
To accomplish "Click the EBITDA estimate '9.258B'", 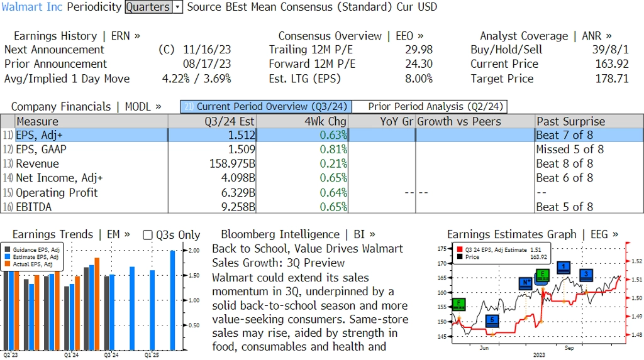I will pyautogui.click(x=238, y=207).
